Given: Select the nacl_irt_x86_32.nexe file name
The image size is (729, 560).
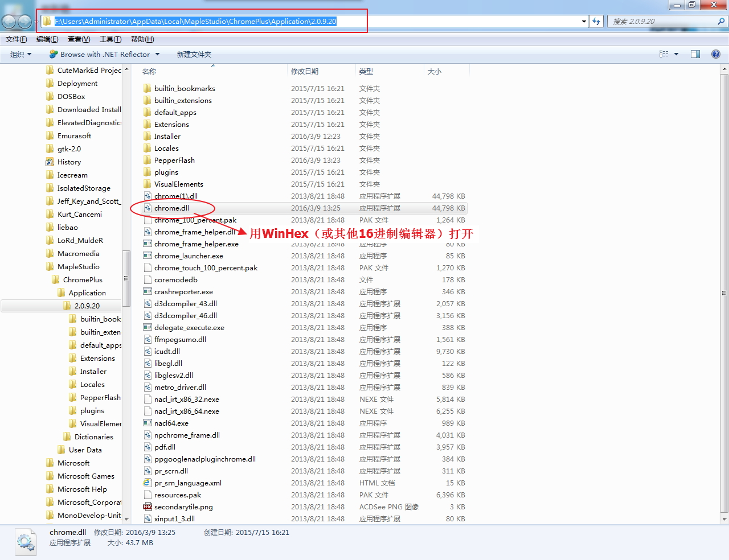Looking at the screenshot, I should point(187,400).
